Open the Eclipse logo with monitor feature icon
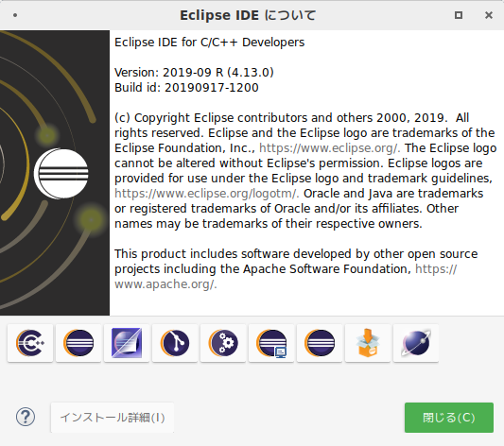Screen dimensions: 504x446 click(271, 343)
